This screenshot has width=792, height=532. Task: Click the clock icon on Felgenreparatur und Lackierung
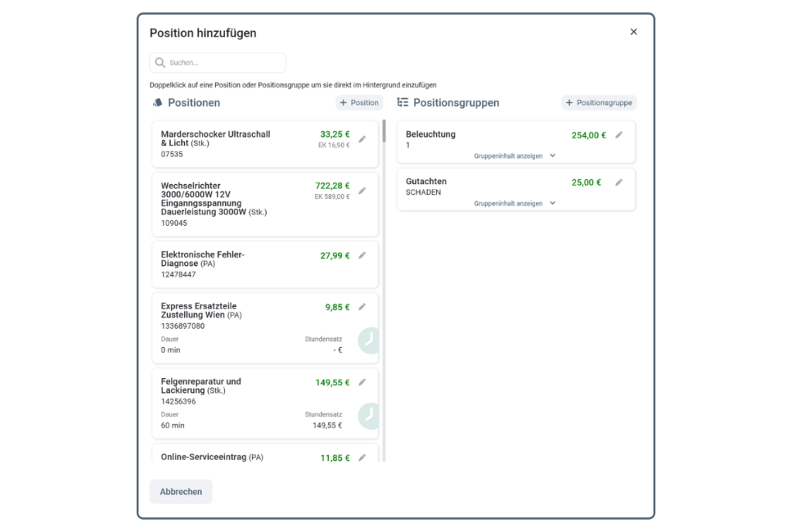click(369, 415)
